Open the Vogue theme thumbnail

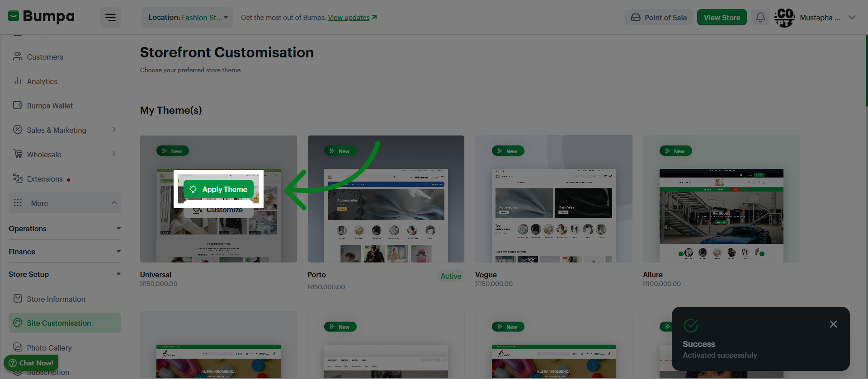[554, 199]
